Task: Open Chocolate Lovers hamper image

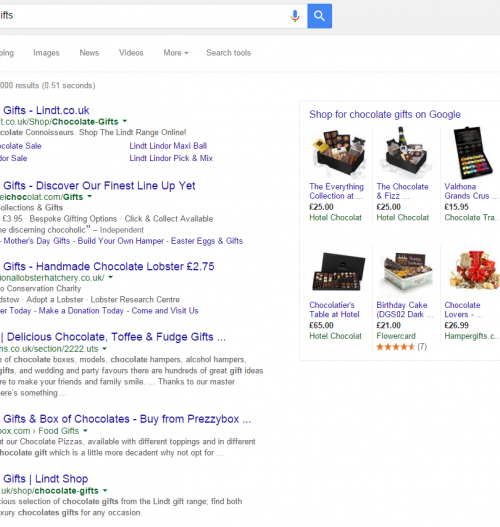Action: click(x=474, y=271)
